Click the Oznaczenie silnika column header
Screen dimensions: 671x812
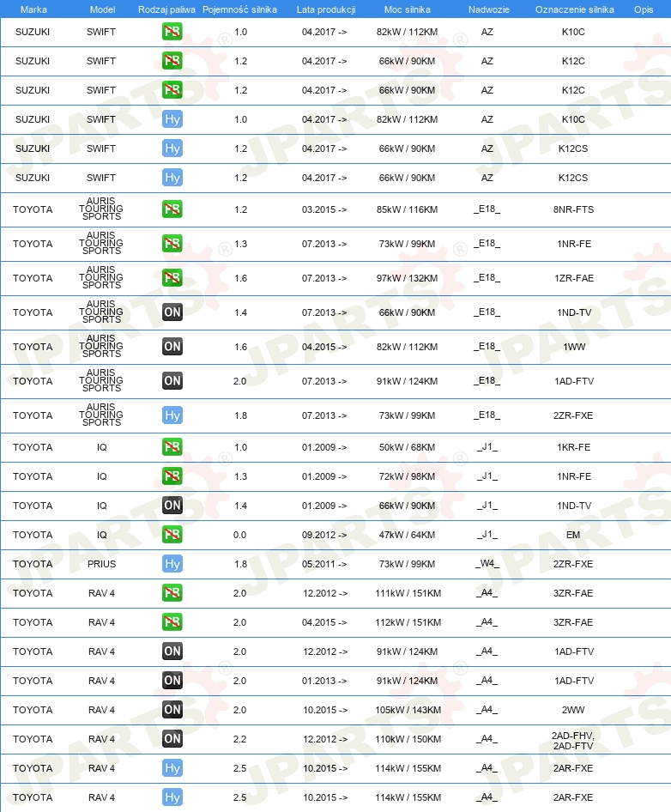(575, 9)
